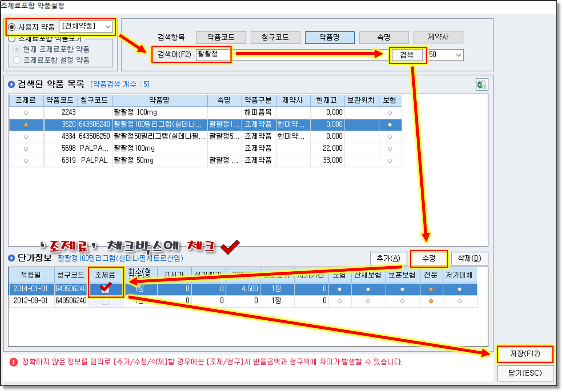Click the 추가(A) button
This screenshot has height=392, width=563.
point(388,259)
